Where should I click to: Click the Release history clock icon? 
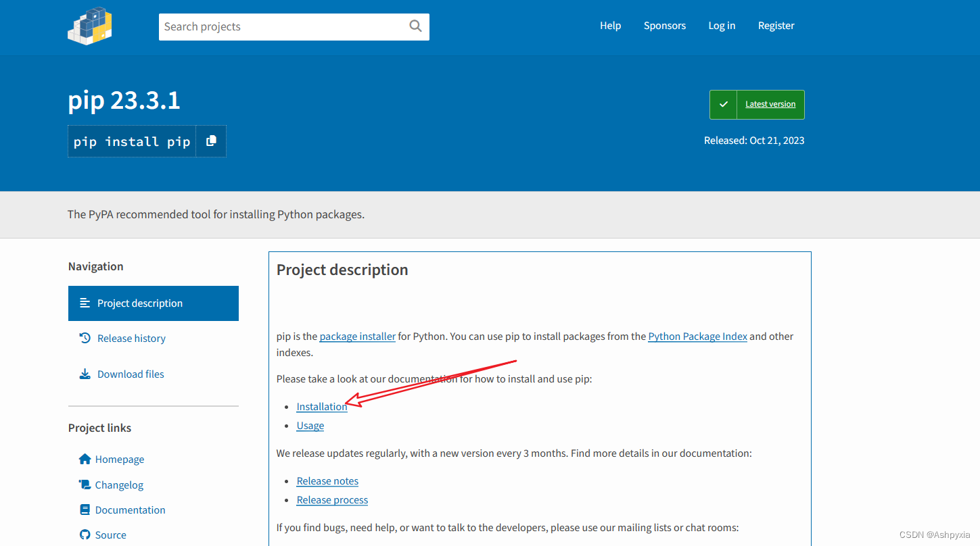coord(85,338)
